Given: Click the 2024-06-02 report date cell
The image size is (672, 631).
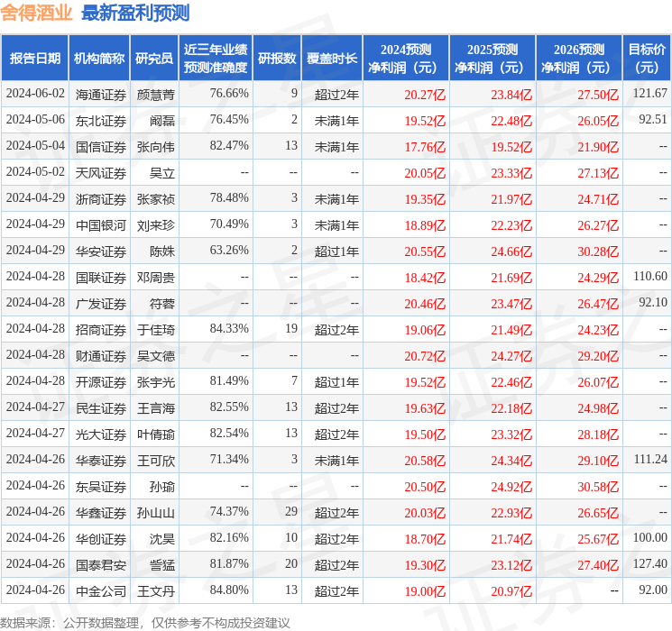Looking at the screenshot, I should coord(35,94).
